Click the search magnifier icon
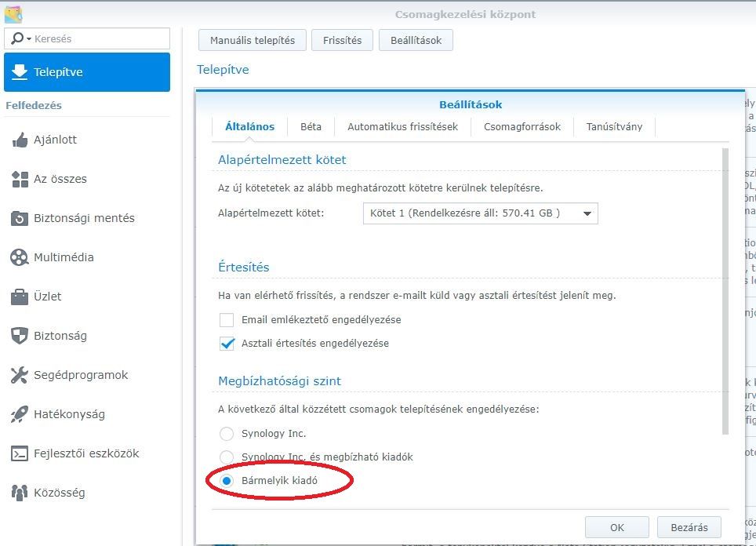The width and height of the screenshot is (756, 546). [17, 38]
